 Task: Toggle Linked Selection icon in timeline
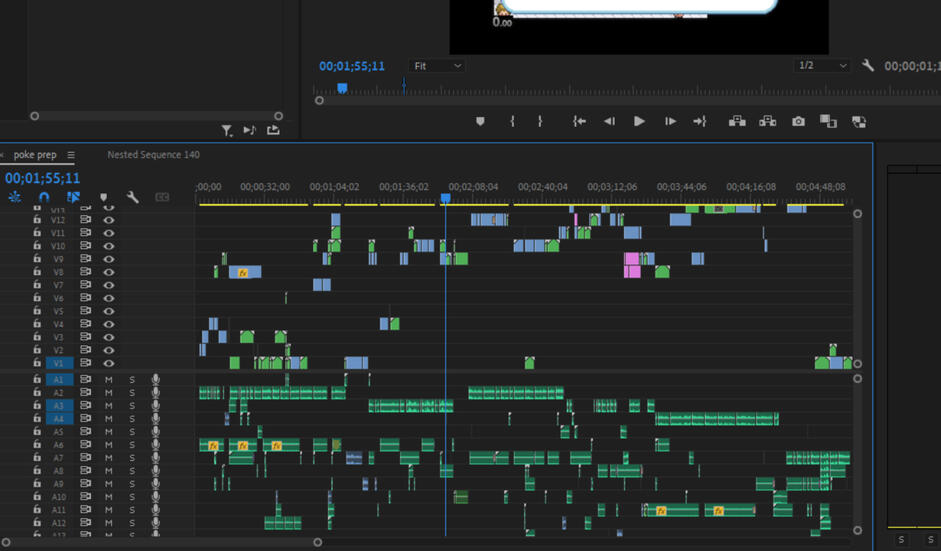click(x=73, y=198)
